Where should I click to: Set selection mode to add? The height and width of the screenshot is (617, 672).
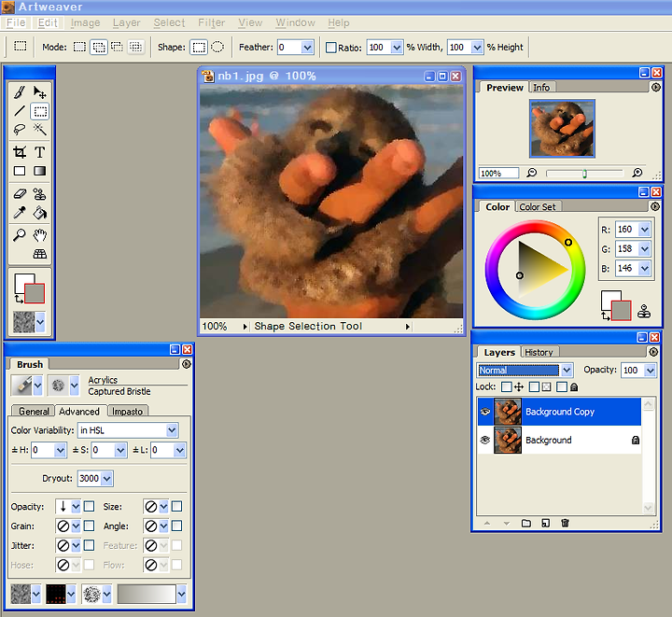click(99, 47)
